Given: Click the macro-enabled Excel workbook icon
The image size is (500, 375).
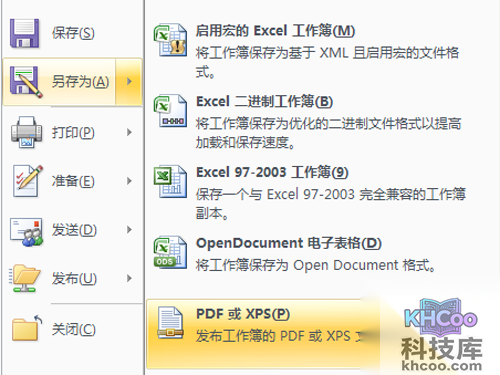Looking at the screenshot, I should 170,40.
